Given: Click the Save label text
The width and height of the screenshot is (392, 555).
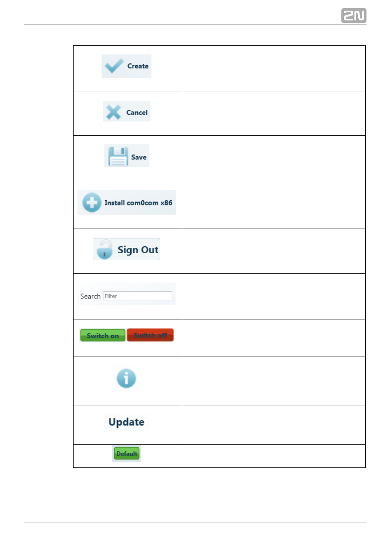Looking at the screenshot, I should (139, 157).
